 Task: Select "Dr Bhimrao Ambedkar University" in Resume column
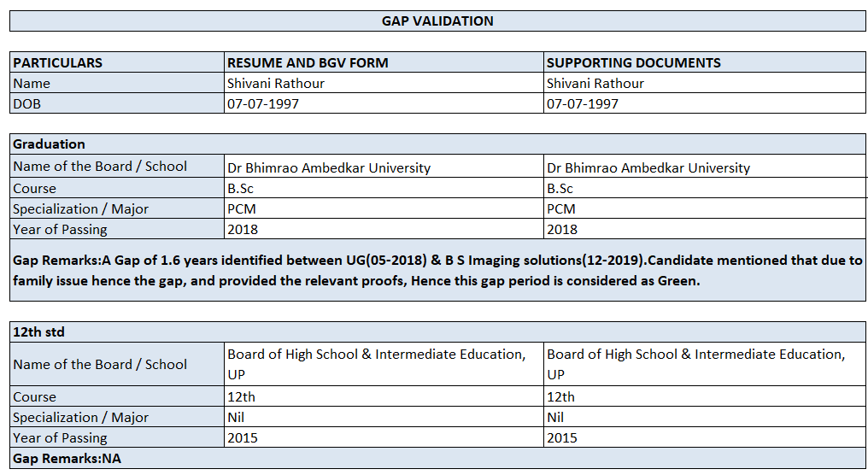click(x=384, y=166)
